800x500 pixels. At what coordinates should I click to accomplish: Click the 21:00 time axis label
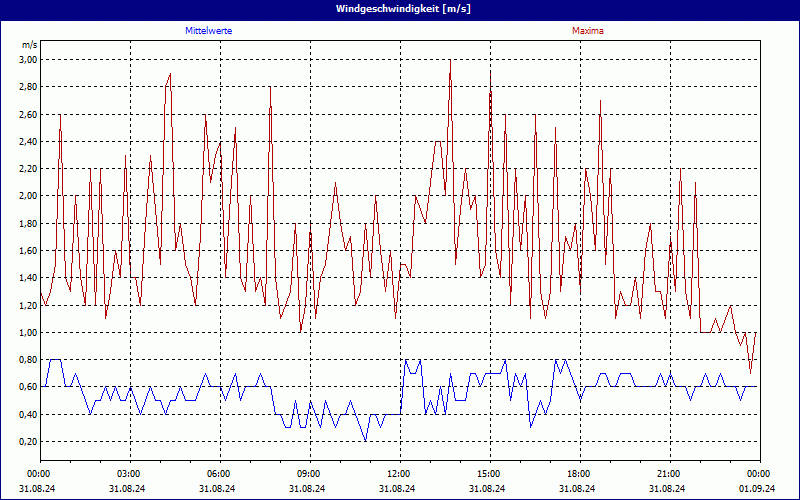670,474
